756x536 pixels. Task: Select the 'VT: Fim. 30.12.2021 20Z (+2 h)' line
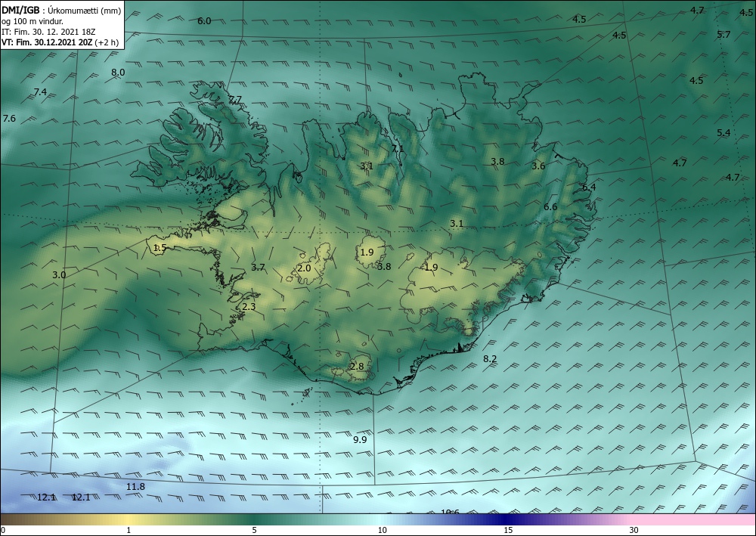click(x=60, y=42)
